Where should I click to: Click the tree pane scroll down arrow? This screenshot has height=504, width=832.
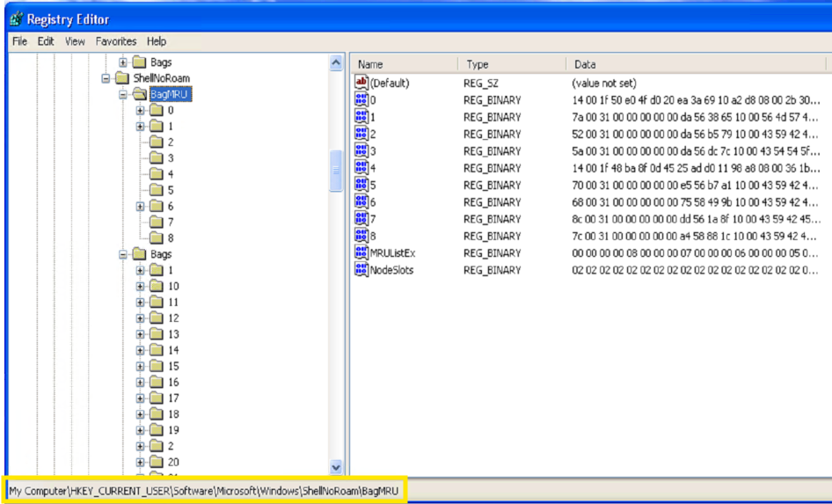pos(336,467)
